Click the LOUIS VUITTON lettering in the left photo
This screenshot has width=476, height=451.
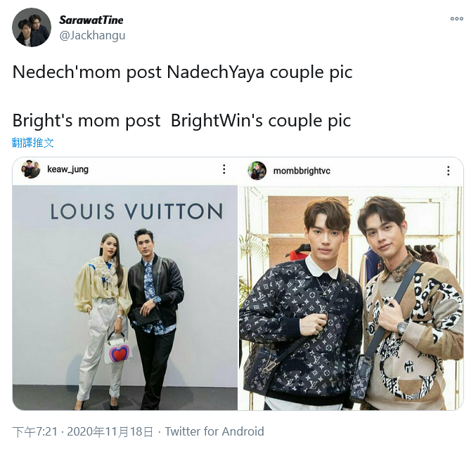click(x=136, y=211)
